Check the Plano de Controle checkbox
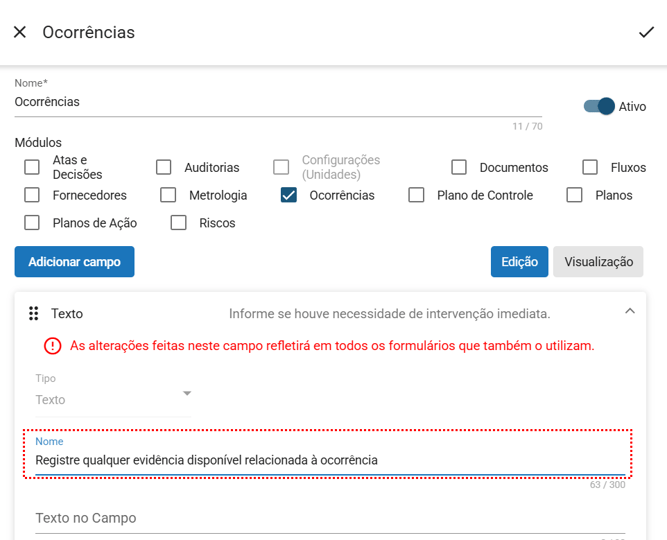 pyautogui.click(x=417, y=195)
